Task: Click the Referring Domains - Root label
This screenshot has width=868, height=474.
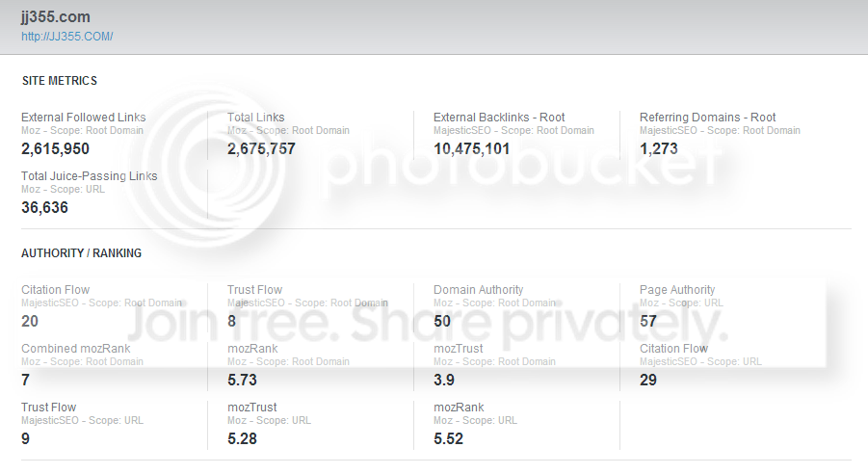Action: (707, 118)
